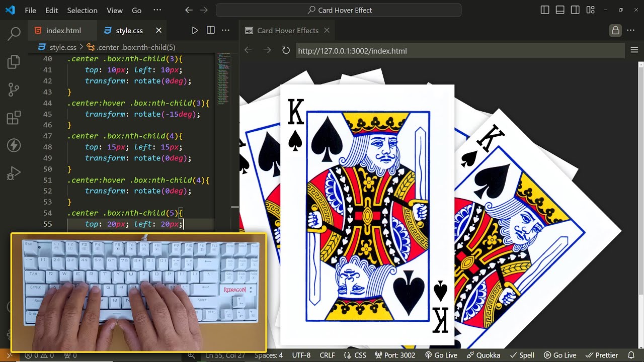Toggle the Primary Side Bar layout
This screenshot has width=644, height=362.
[545, 10]
